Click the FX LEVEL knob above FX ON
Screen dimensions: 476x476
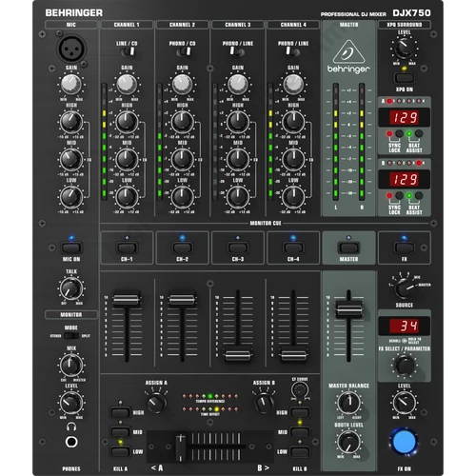pyautogui.click(x=404, y=403)
